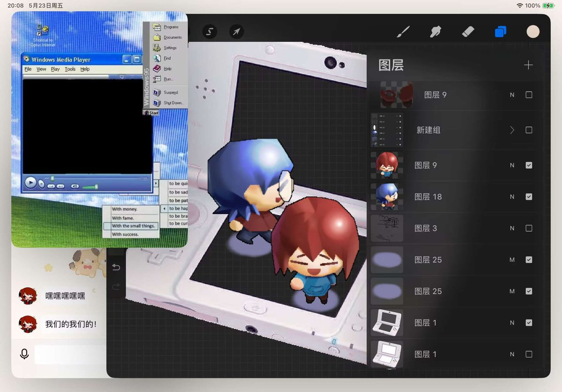Image resolution: width=562 pixels, height=392 pixels.
Task: Click the left arrow beside 'to be hap' item
Action: (x=164, y=208)
